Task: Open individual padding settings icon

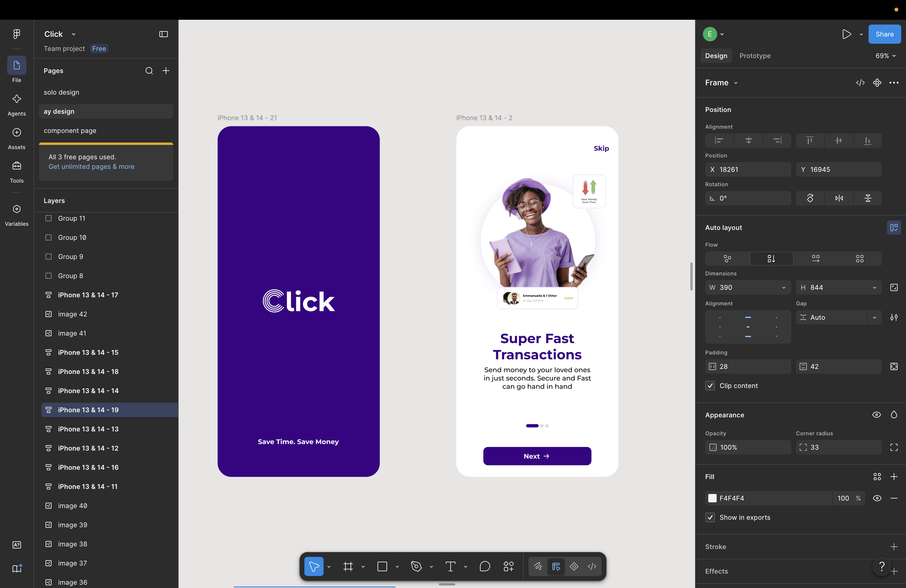Action: point(894,366)
